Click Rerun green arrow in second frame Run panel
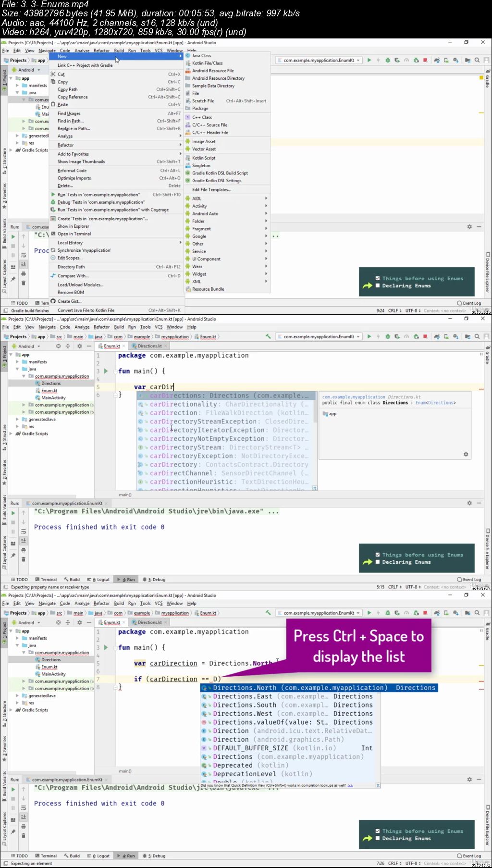 coord(13,513)
